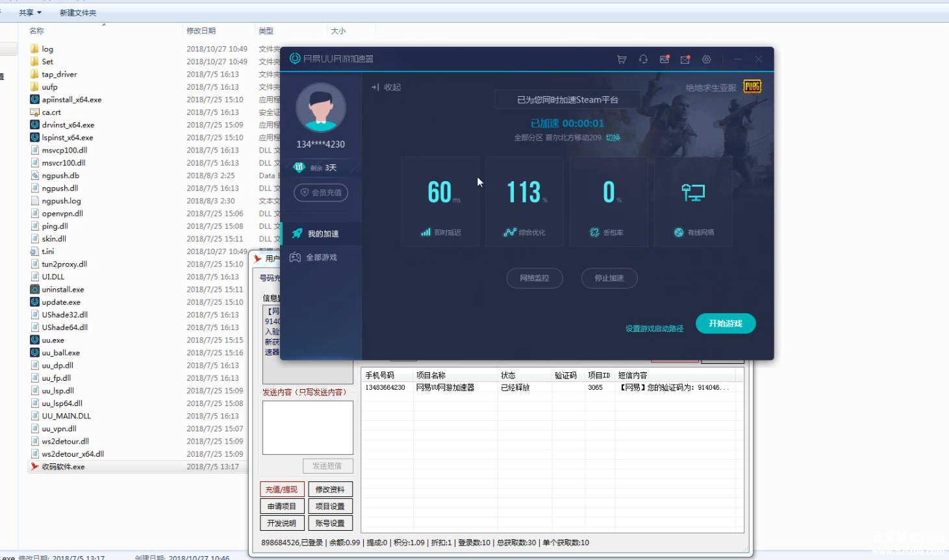Click the 状态 column header
The height and width of the screenshot is (560, 949).
524,375
